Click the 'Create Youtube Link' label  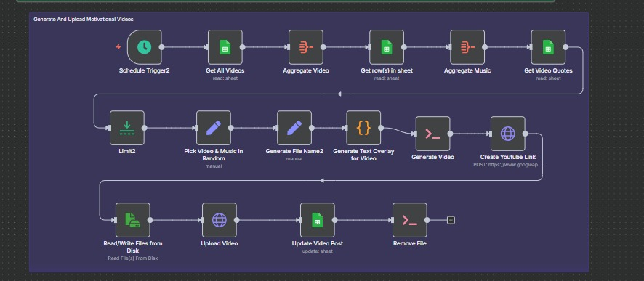(508, 157)
